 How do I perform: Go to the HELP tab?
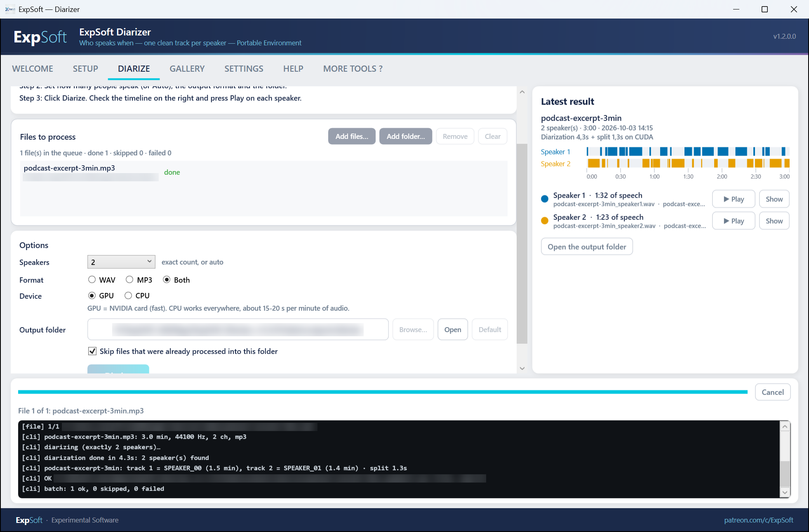click(x=293, y=69)
